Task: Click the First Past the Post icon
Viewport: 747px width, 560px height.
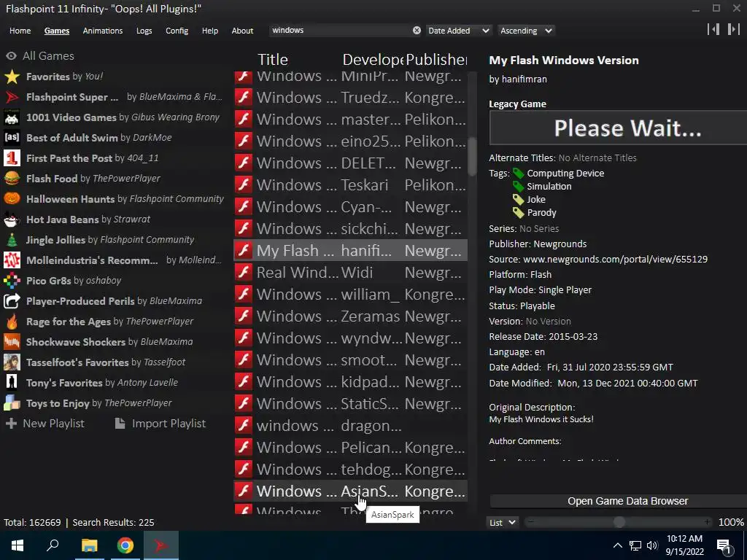Action: [12, 158]
